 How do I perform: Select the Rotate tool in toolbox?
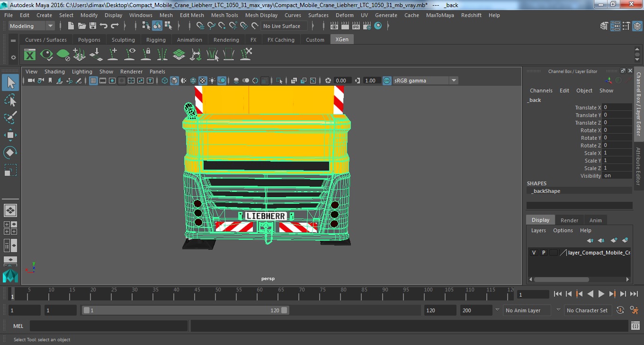coord(10,152)
